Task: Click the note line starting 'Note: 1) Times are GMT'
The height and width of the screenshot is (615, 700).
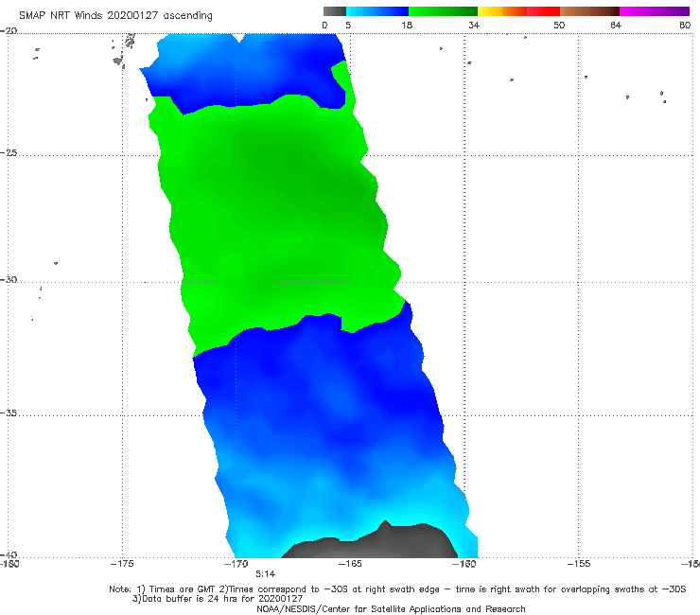Action: pyautogui.click(x=397, y=589)
